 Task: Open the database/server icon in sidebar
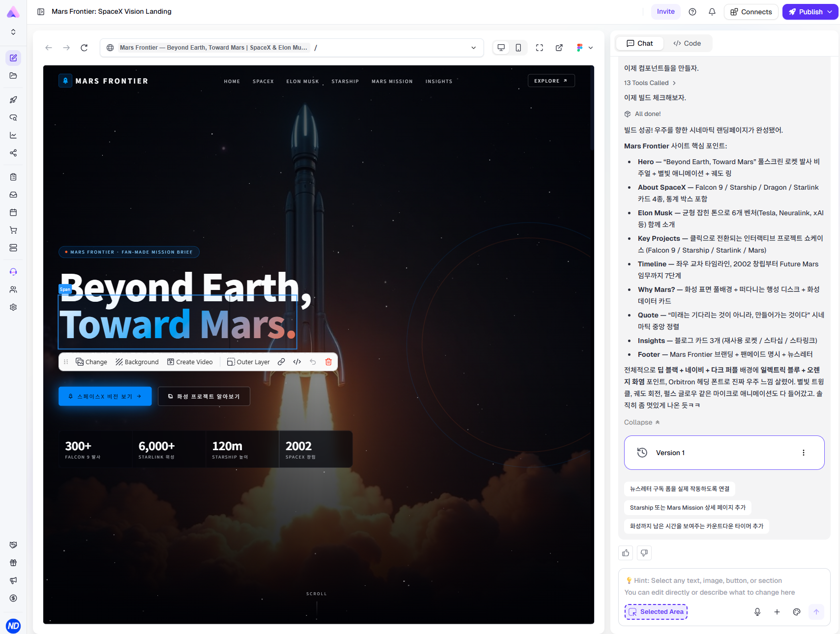point(13,248)
